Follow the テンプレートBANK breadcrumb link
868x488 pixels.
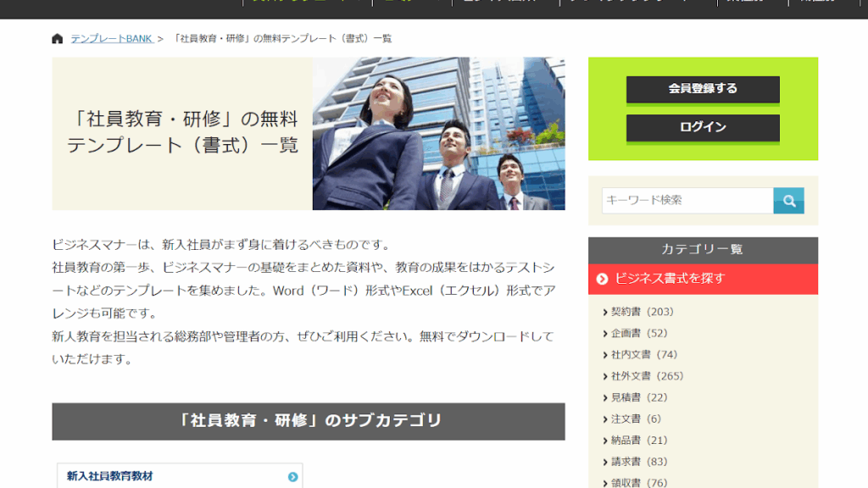(111, 39)
